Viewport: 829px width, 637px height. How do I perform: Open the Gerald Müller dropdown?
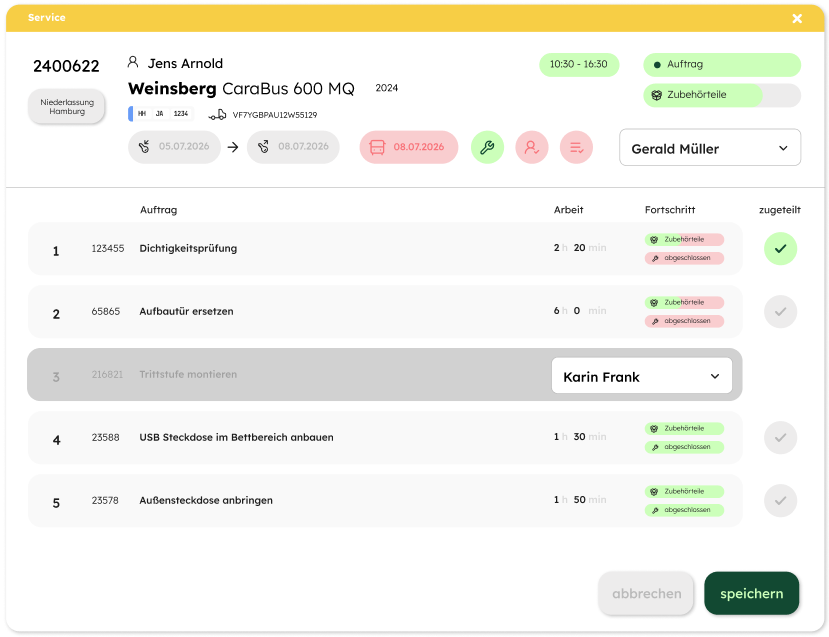coord(710,148)
